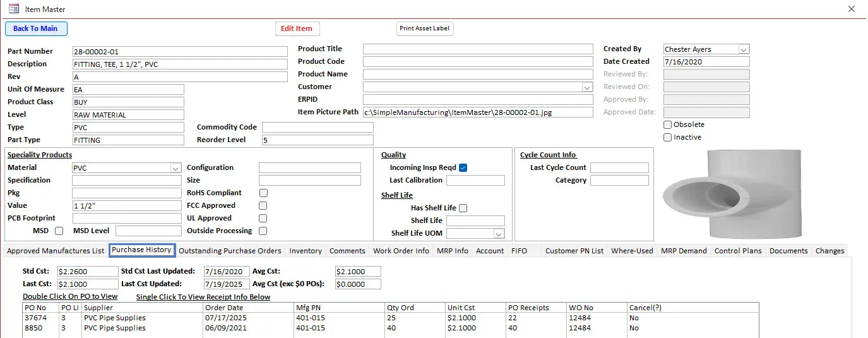Switch to Approved Manufactures List tab
Screen dimensions: 868x338
56,251
